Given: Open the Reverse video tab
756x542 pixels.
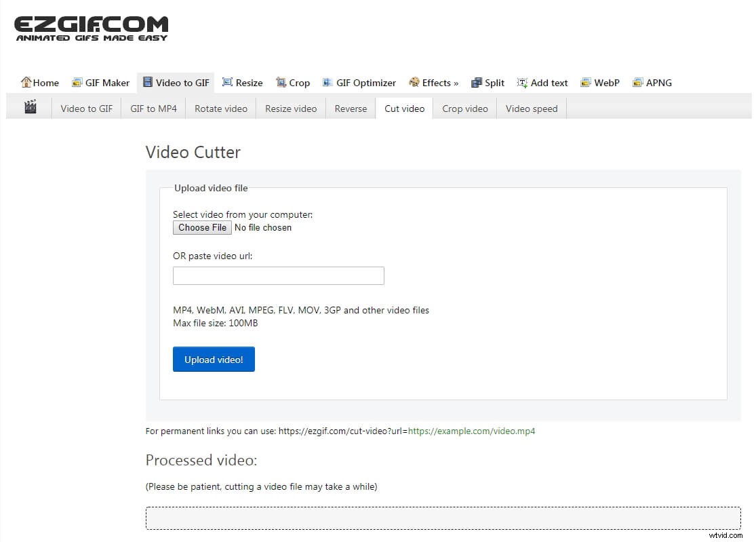Looking at the screenshot, I should click(351, 108).
